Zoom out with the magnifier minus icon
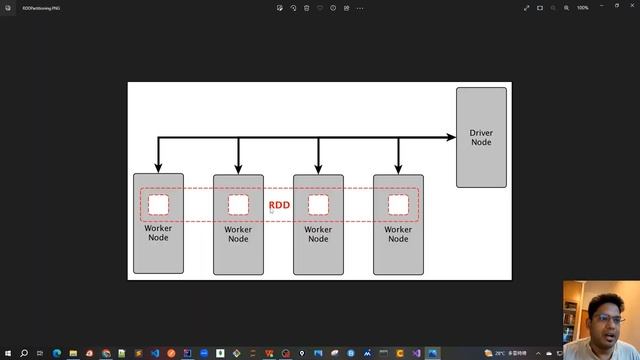The height and width of the screenshot is (360, 640). pos(553,8)
